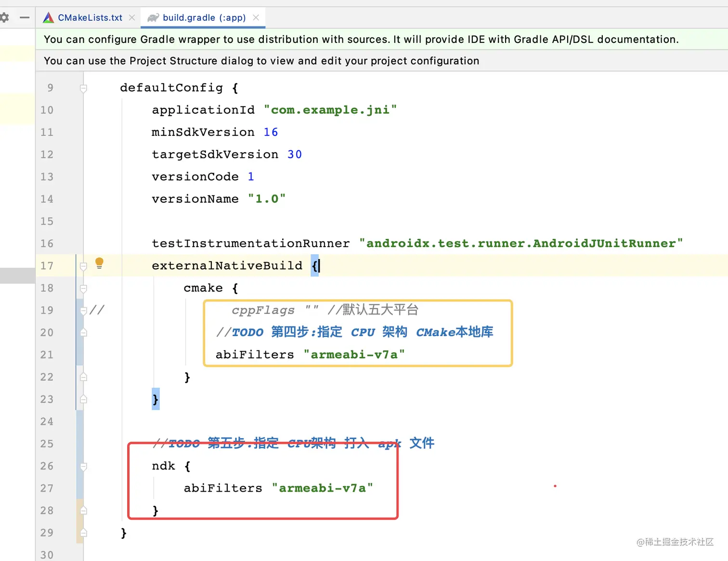Click fold end marker on line 22

(x=83, y=377)
